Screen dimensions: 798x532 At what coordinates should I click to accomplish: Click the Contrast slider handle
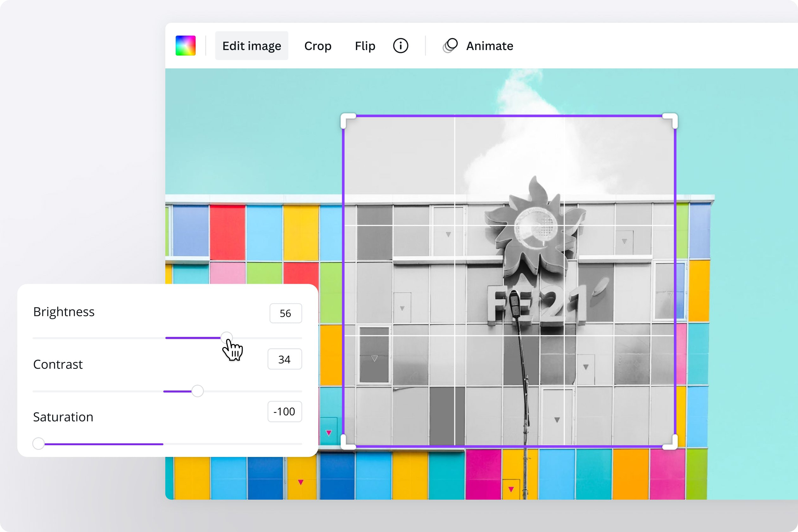tap(198, 391)
